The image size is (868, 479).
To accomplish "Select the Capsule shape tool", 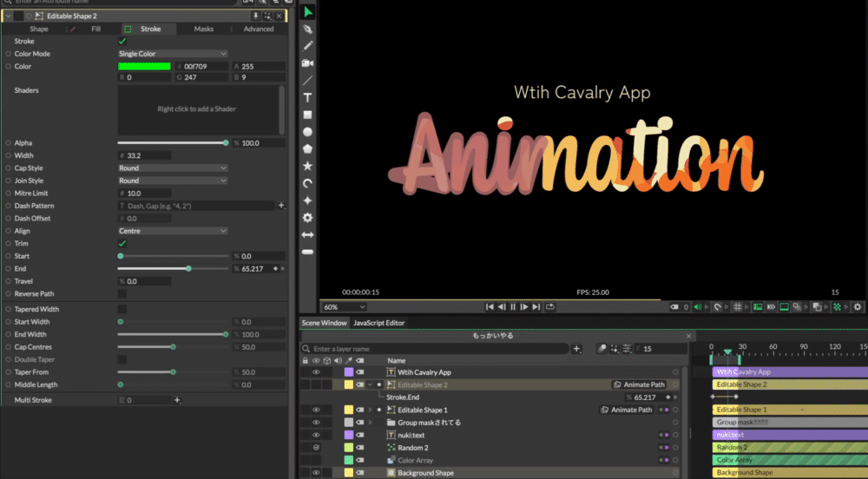I will 308,252.
